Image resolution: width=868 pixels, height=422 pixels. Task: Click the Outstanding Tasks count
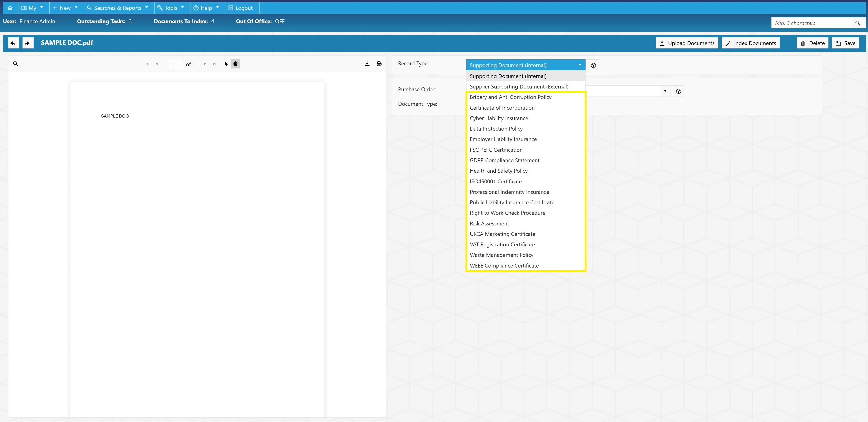click(130, 21)
